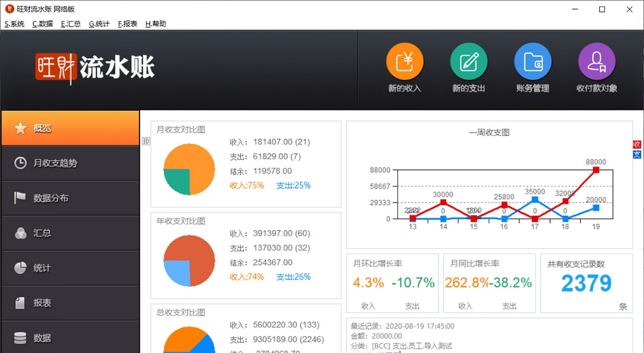Image resolution: width=644 pixels, height=353 pixels.
Task: Click latest record time 2020-08-19 17:45:00
Action: 402,326
